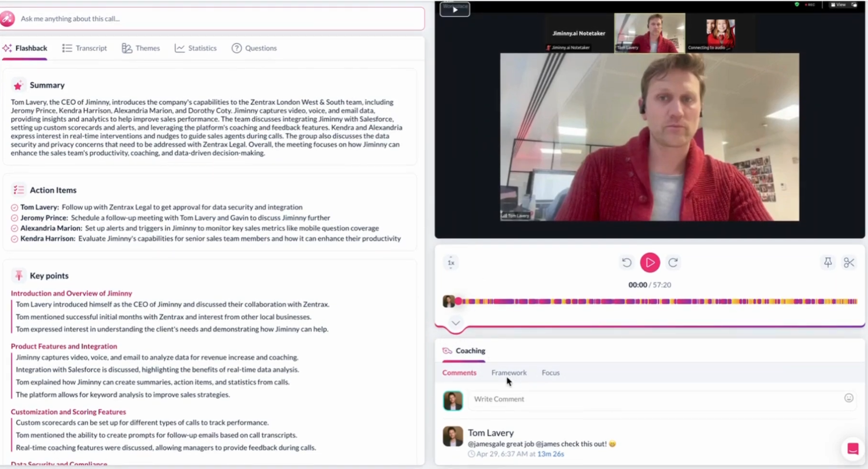The height and width of the screenshot is (469, 868).
Task: Click the Transcript list icon
Action: [x=67, y=48]
